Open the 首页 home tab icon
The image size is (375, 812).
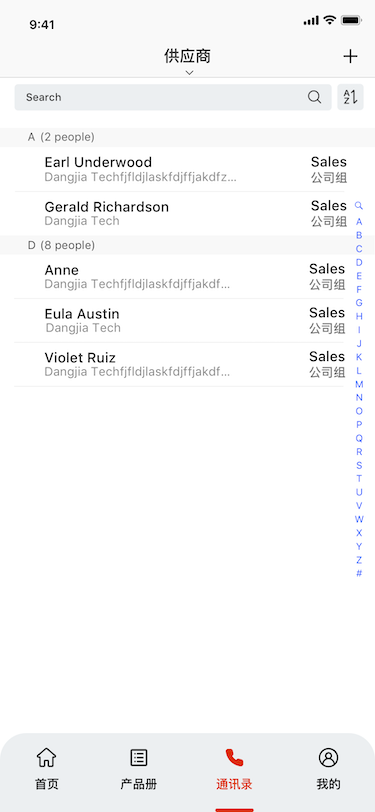(x=47, y=758)
